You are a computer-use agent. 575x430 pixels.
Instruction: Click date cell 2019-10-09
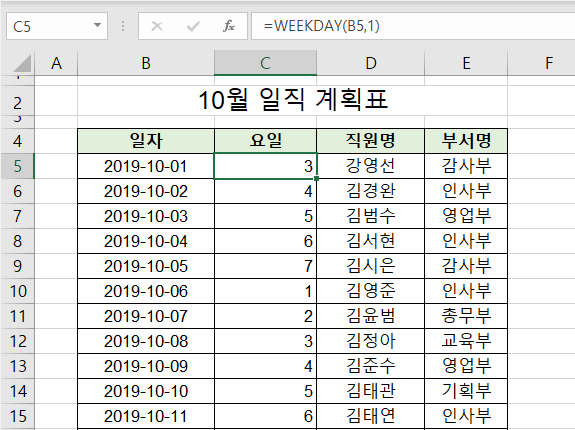(x=146, y=366)
